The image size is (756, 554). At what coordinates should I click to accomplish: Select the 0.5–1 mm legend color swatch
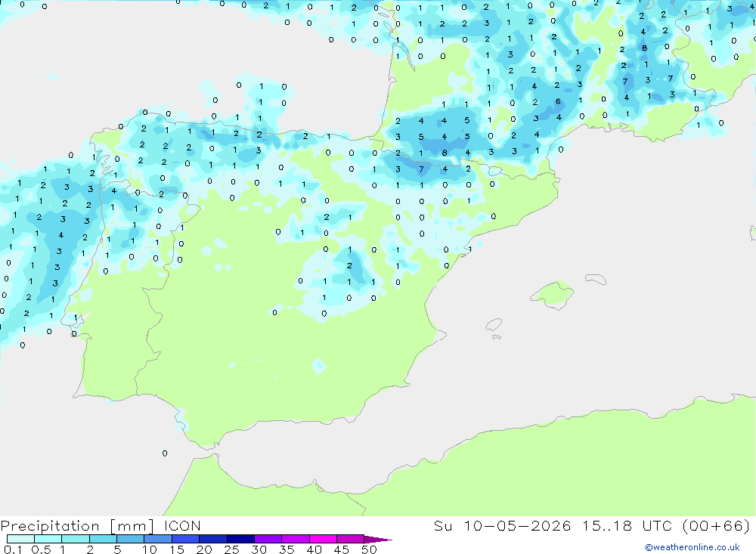point(48,539)
